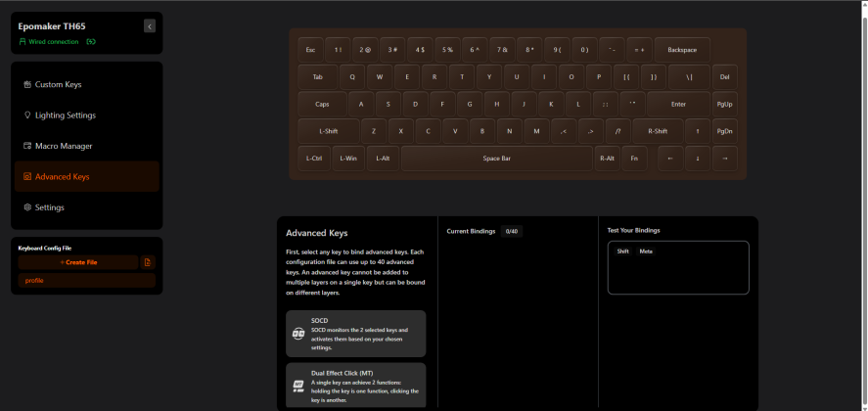Choose the Dual Effect Click (MT) option
This screenshot has height=411, width=868.
(x=356, y=387)
